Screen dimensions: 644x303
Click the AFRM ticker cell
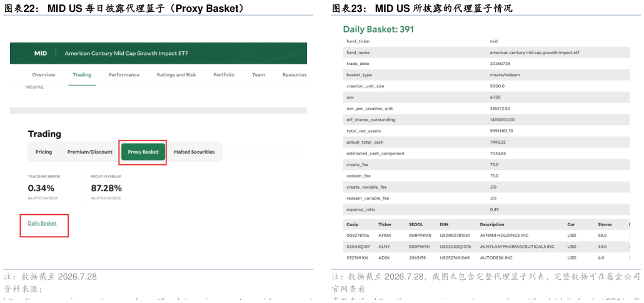pos(384,236)
